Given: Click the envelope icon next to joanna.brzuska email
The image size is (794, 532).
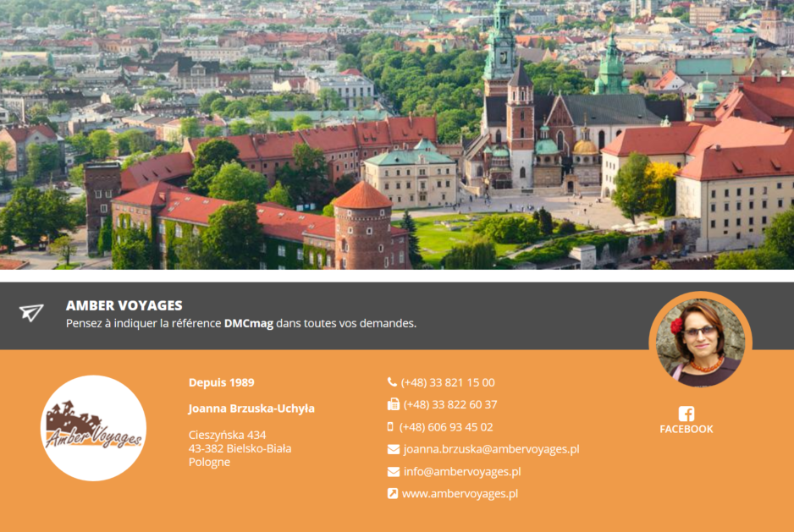Looking at the screenshot, I should click(393, 449).
